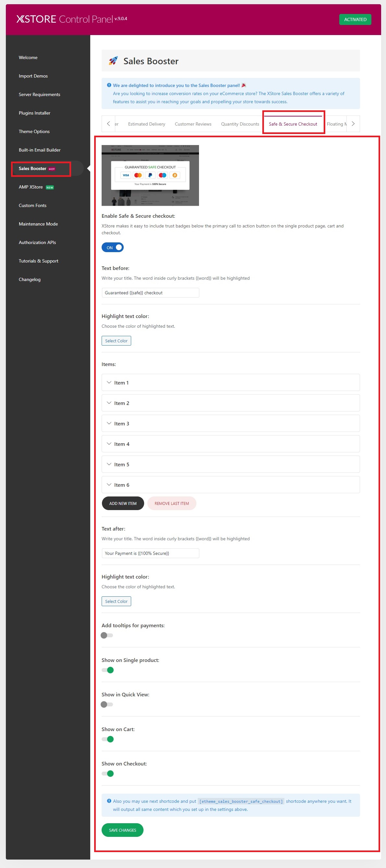
Task: Open Select Color for Text after highlight
Action: (x=116, y=601)
